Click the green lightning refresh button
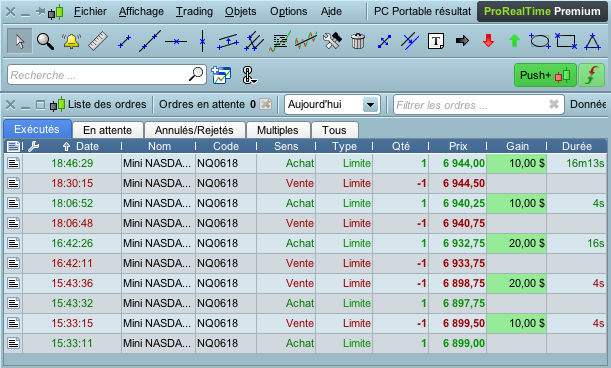Viewport: 611px width, 368px height. coord(592,75)
